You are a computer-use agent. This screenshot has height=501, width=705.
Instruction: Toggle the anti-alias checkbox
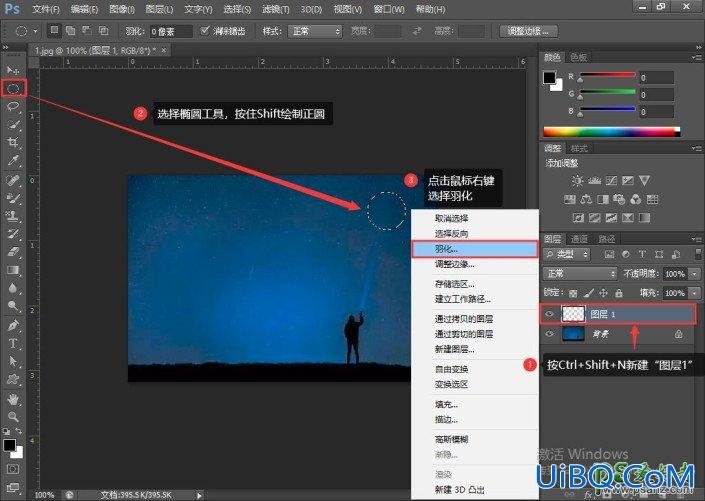click(x=205, y=31)
